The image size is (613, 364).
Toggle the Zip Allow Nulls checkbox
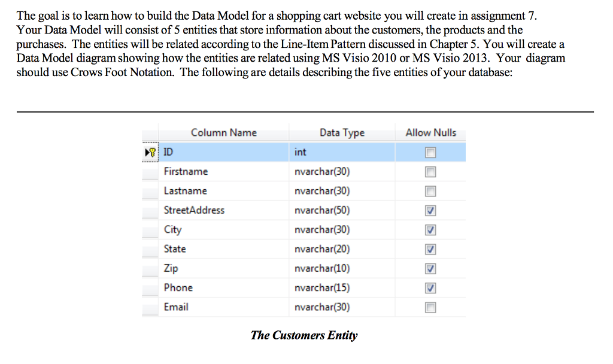[430, 269]
